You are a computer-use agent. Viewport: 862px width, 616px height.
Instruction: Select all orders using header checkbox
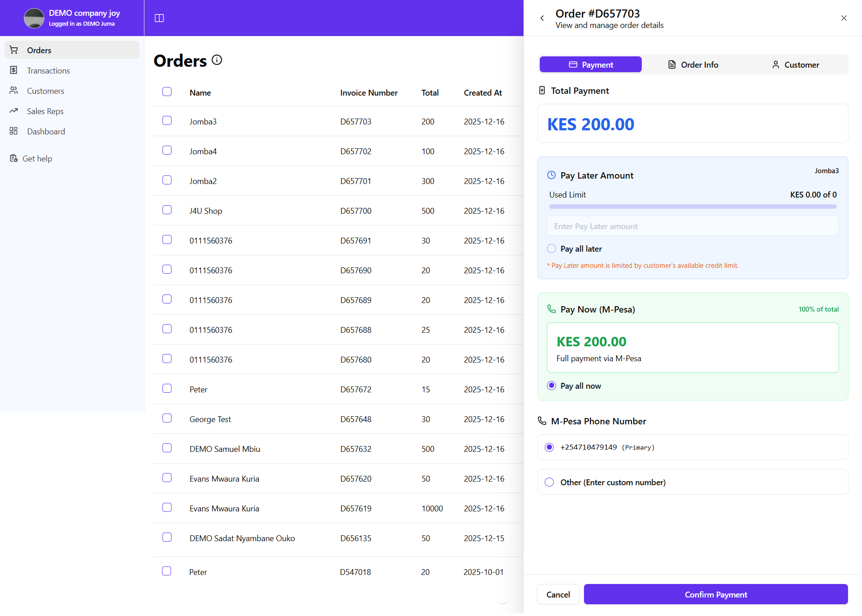point(167,91)
